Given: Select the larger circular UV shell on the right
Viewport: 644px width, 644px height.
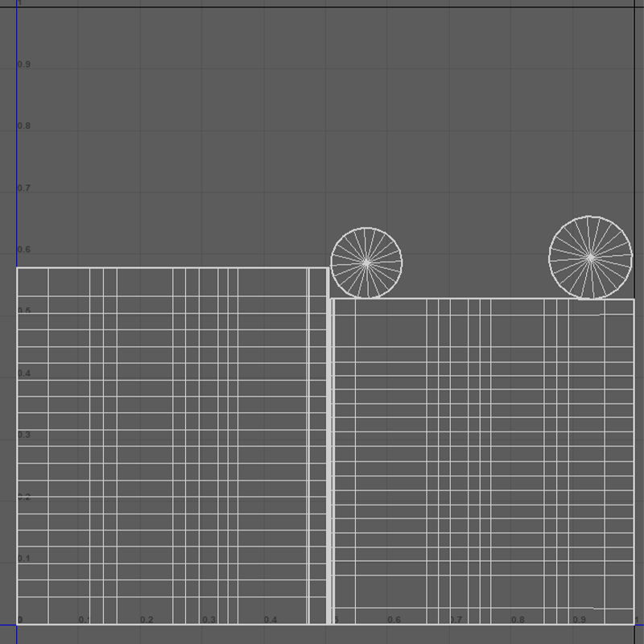Looking at the screenshot, I should (x=591, y=258).
